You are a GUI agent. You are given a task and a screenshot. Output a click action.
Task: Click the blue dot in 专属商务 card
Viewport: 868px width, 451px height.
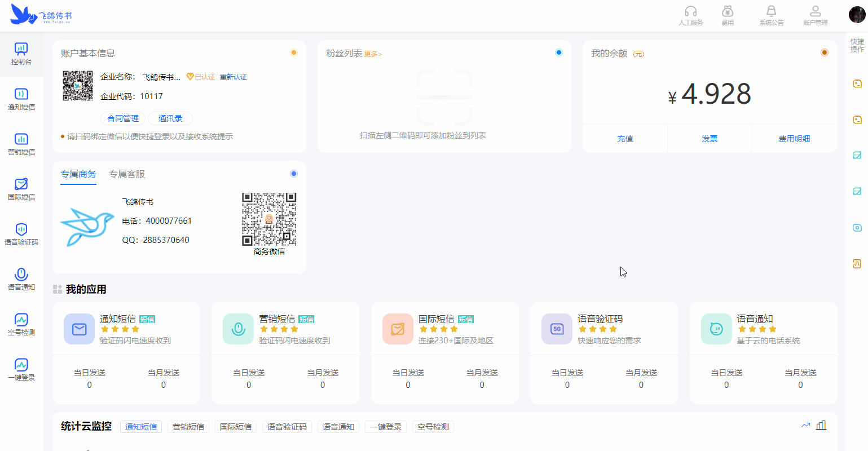[x=294, y=174]
